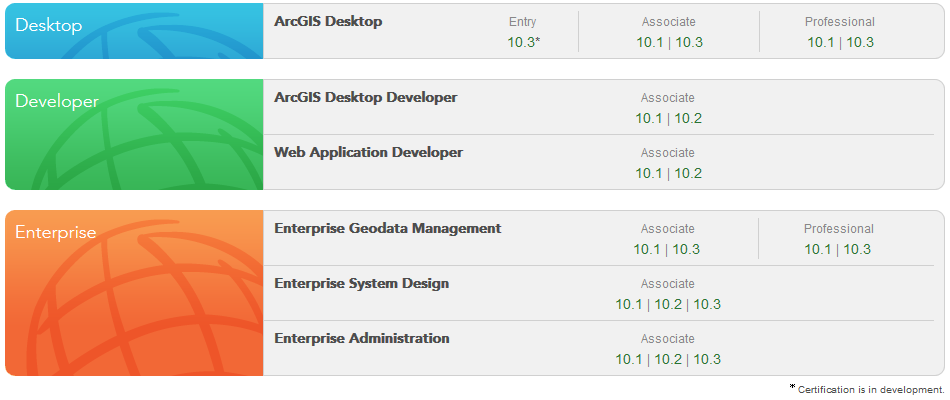Click Enterprise Geodata Management Associate 10.3
The image size is (950, 400).
pos(686,249)
